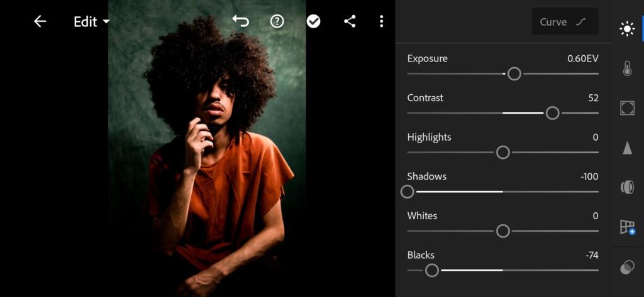Click the Contrast slider handle
The image size is (644, 297).
[552, 113]
